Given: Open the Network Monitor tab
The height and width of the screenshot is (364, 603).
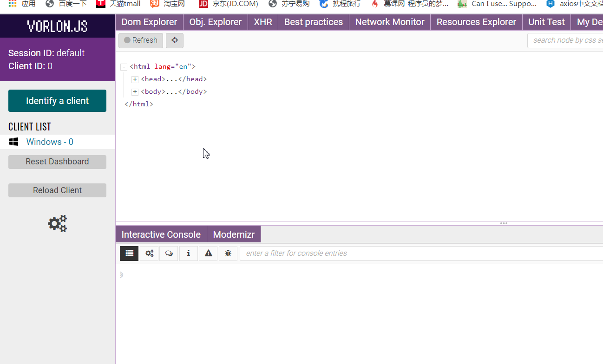Looking at the screenshot, I should (390, 22).
